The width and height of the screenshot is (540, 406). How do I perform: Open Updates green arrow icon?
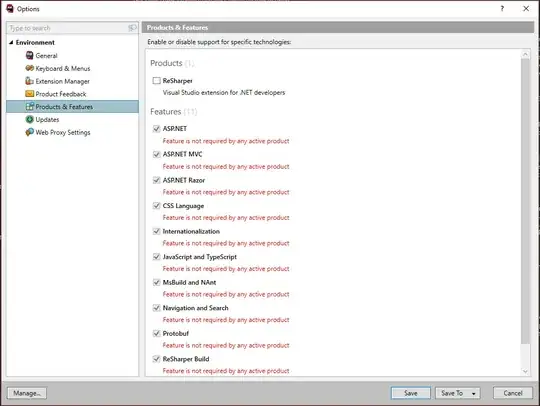[30, 119]
